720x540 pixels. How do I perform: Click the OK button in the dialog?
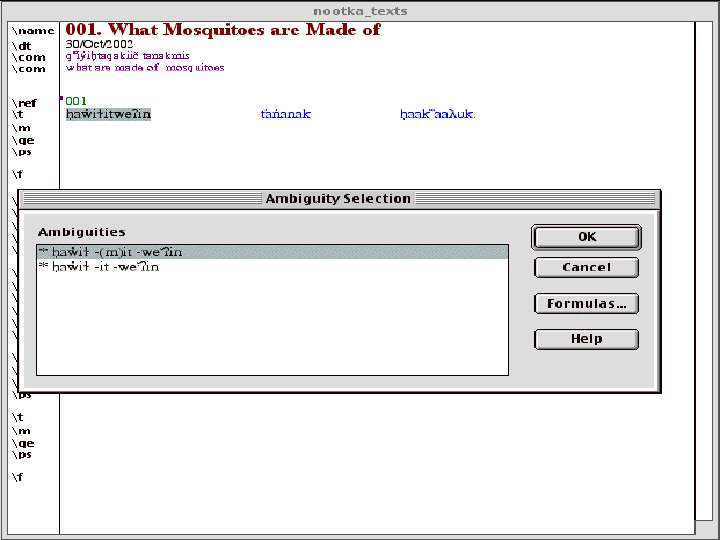pyautogui.click(x=587, y=237)
